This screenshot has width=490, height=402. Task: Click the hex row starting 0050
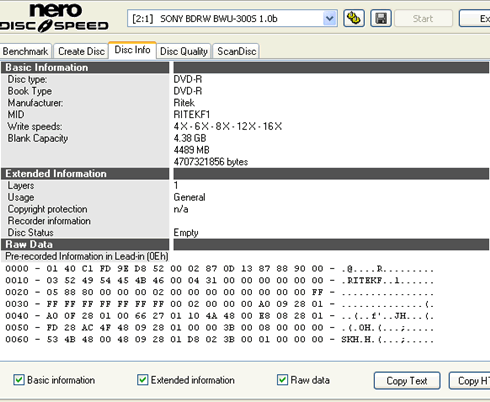click(x=219, y=328)
